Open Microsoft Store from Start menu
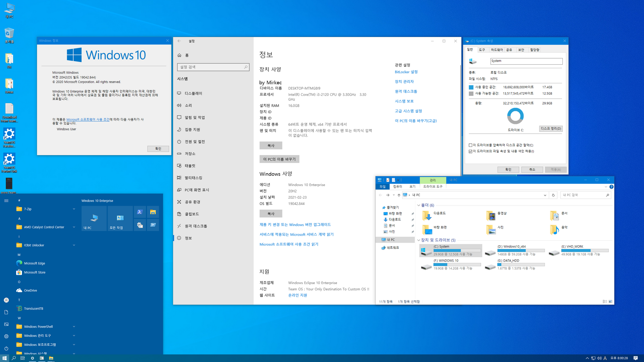 pyautogui.click(x=34, y=272)
